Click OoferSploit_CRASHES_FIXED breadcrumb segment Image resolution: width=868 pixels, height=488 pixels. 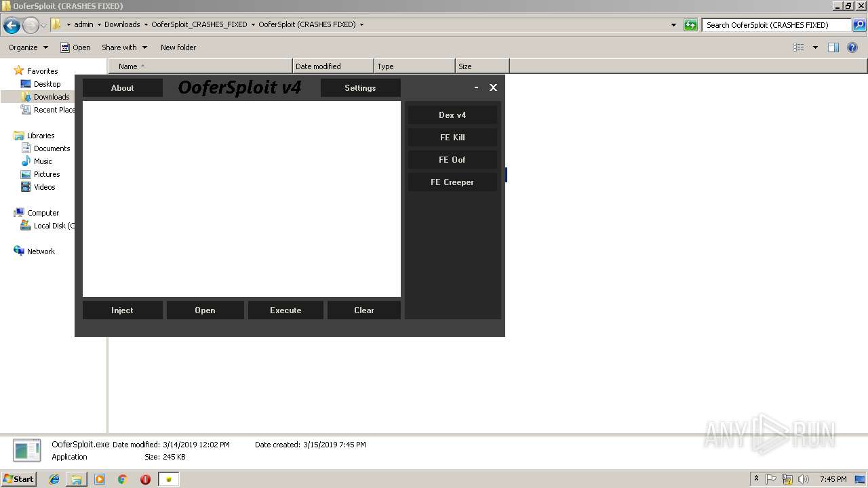click(199, 24)
